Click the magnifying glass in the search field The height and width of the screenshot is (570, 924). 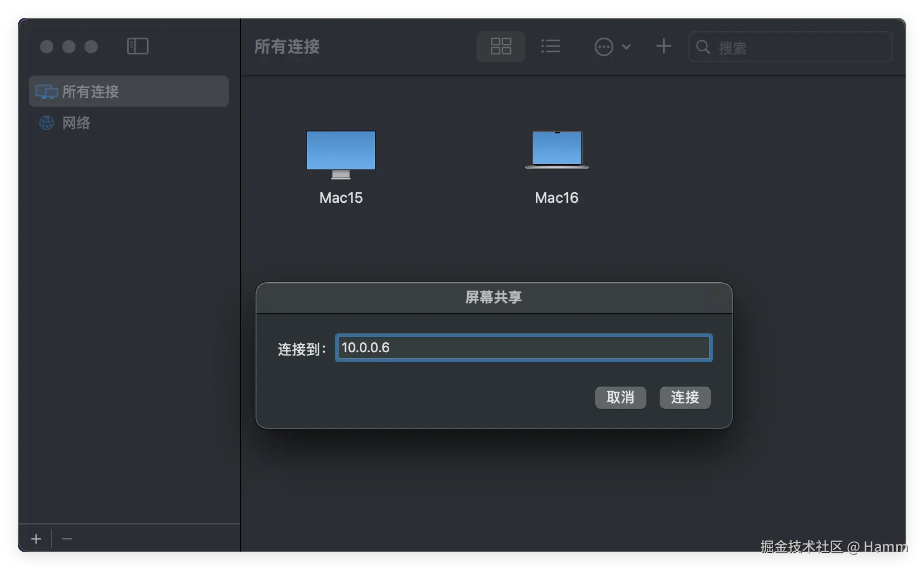(x=703, y=47)
